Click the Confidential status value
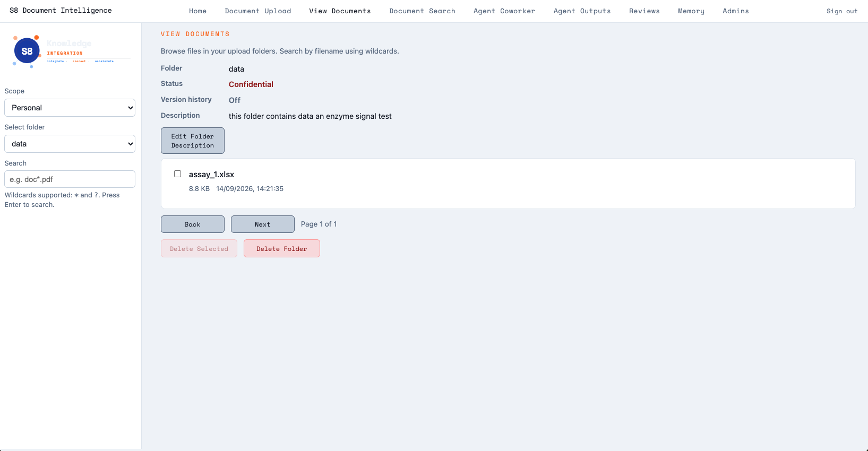 click(251, 84)
